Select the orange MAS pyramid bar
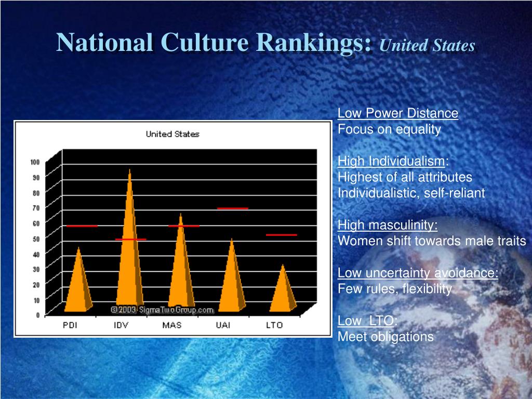 tap(181, 264)
